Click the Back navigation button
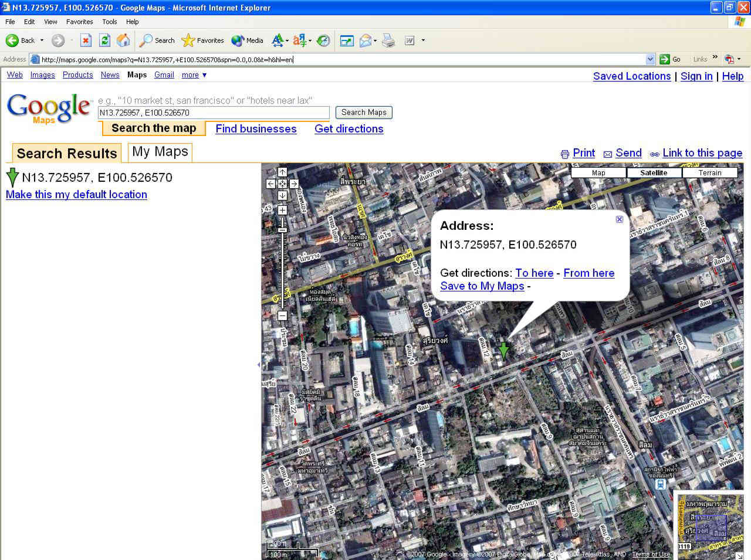 pos(19,40)
